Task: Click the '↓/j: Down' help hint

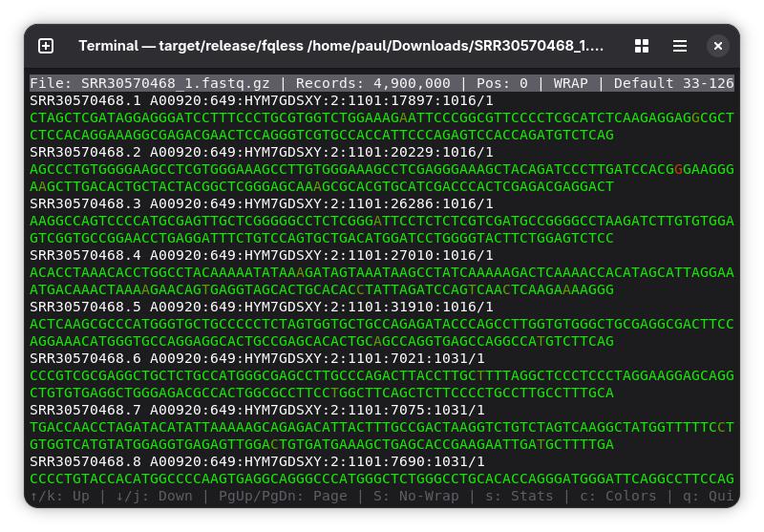Action: tap(154, 497)
